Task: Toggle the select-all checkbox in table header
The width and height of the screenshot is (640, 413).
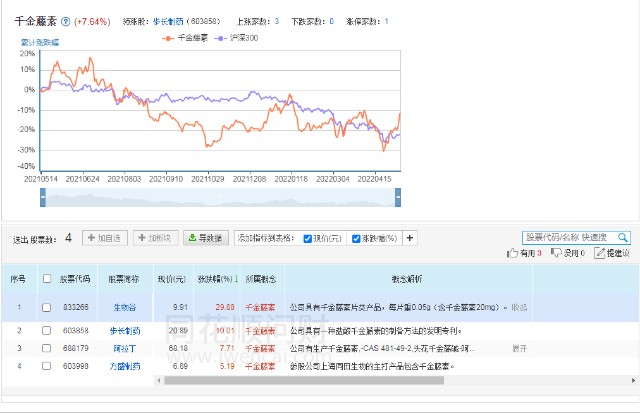Action: [x=47, y=279]
